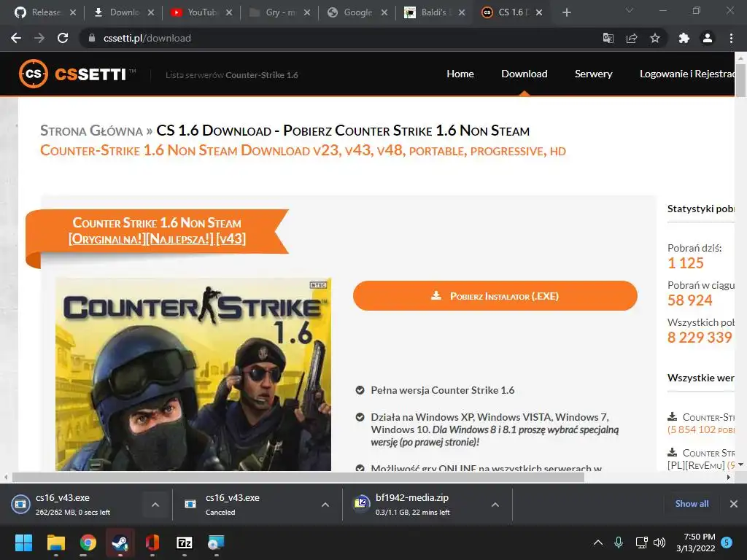Open the extensions puzzle icon
Viewport: 747px width, 560px height.
point(684,38)
